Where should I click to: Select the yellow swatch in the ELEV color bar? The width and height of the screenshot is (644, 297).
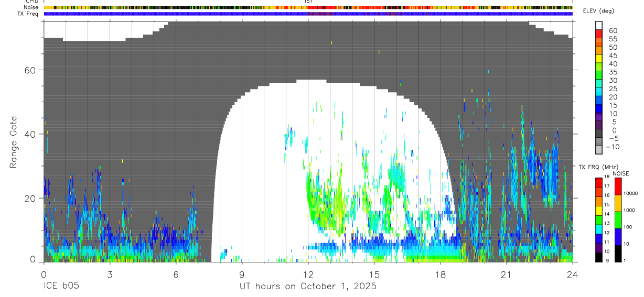599,59
